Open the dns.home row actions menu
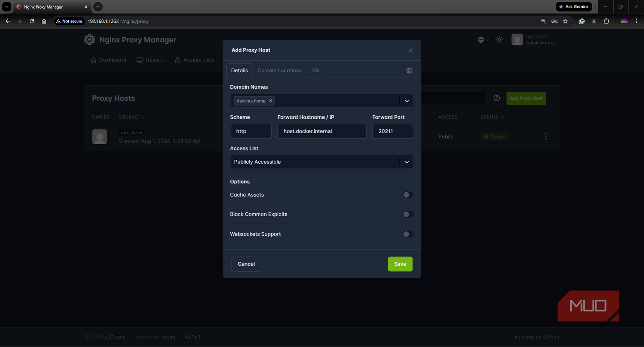 point(546,137)
